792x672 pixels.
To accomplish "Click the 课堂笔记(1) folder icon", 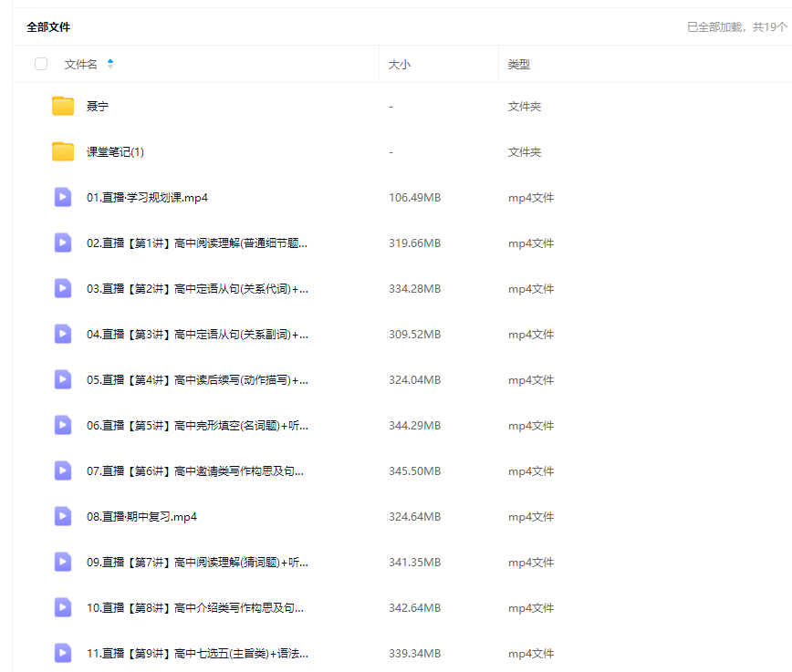I will point(63,152).
